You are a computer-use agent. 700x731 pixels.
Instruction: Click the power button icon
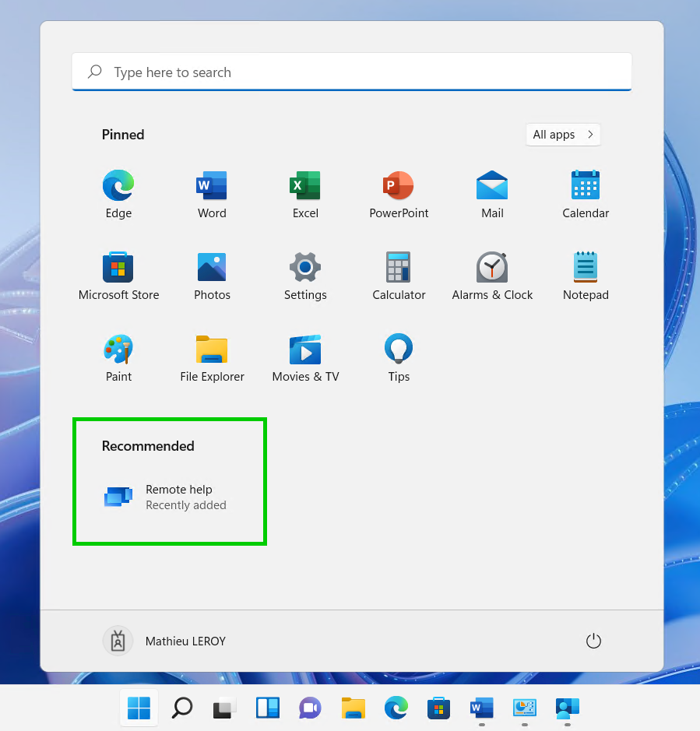pyautogui.click(x=593, y=641)
